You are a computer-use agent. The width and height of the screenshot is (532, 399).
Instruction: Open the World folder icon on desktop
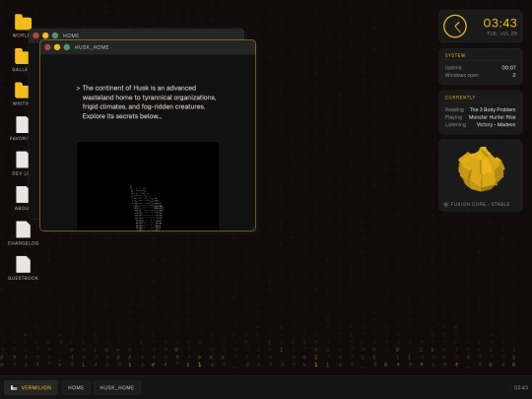click(x=23, y=23)
